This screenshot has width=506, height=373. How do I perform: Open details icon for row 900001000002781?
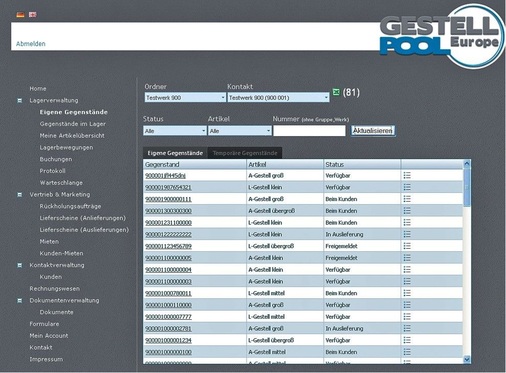(407, 328)
